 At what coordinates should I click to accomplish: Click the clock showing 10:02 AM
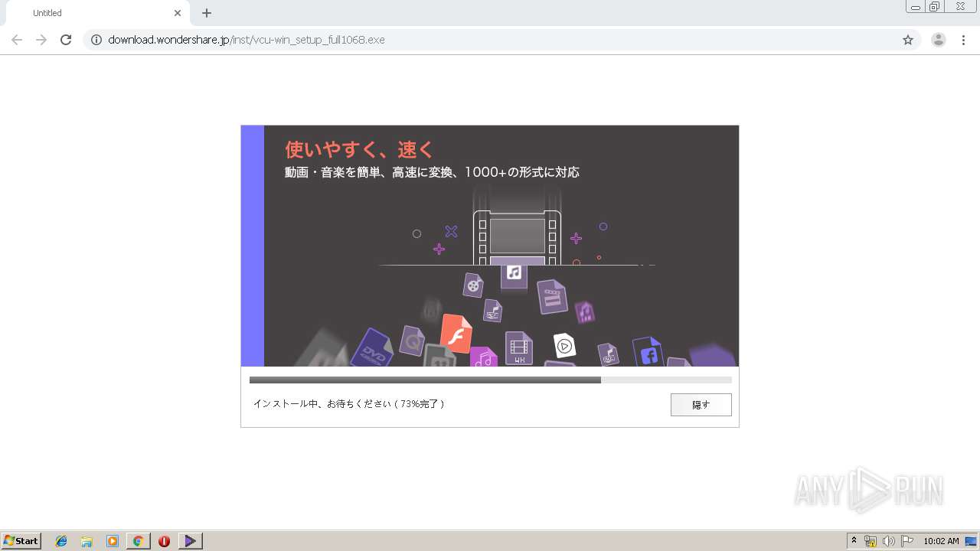click(941, 541)
